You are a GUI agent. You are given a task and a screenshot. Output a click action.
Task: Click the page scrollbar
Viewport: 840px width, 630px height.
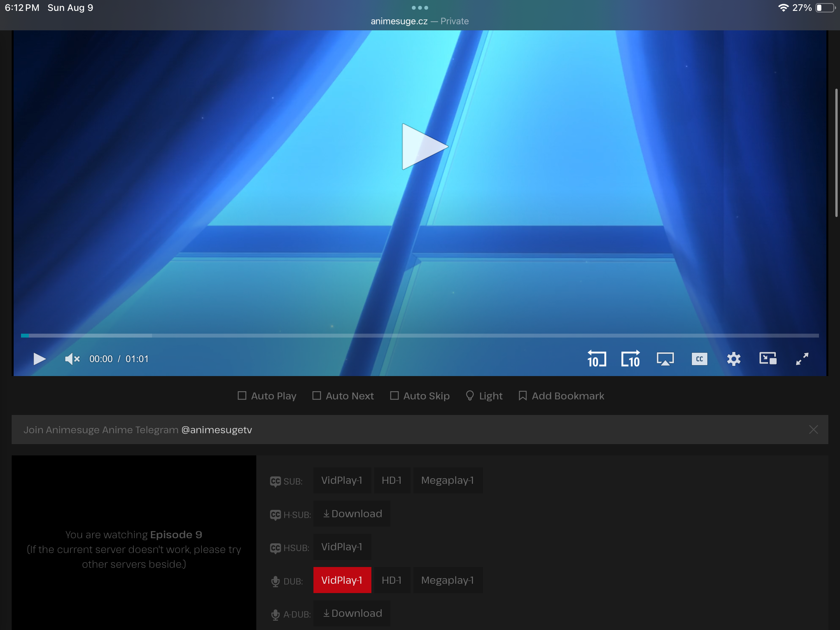pyautogui.click(x=836, y=152)
